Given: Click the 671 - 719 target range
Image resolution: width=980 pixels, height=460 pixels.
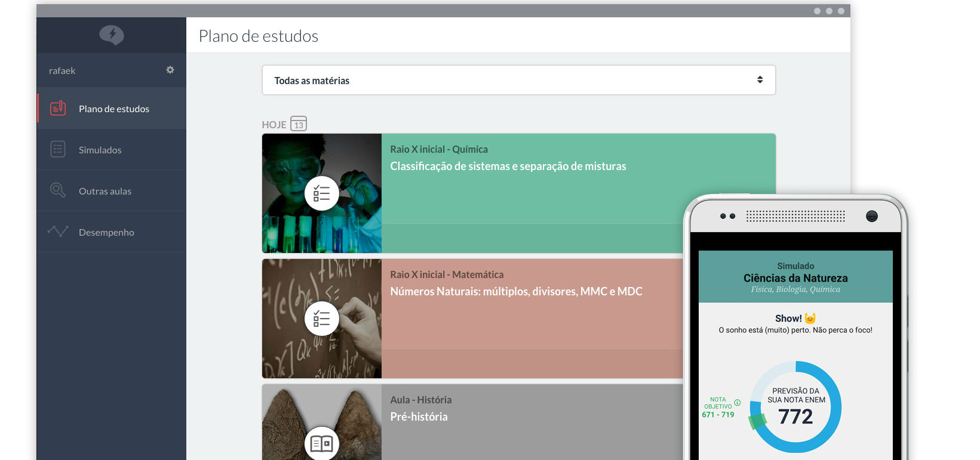Looking at the screenshot, I should click(x=718, y=415).
